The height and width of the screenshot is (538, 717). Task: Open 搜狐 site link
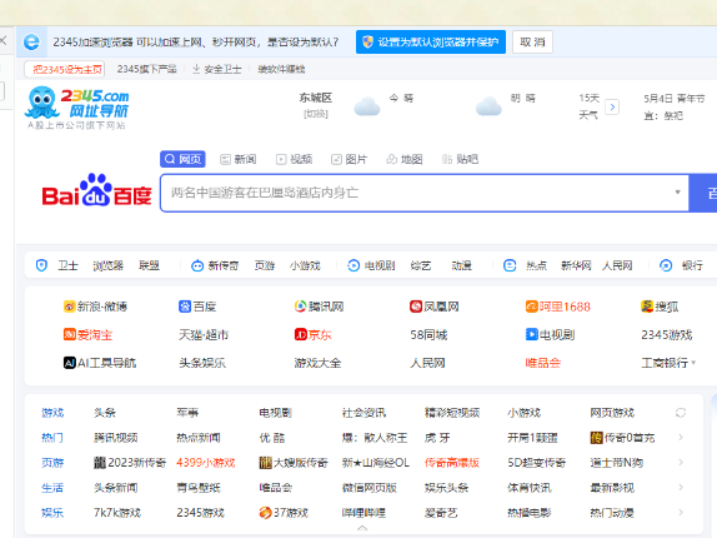pyautogui.click(x=659, y=306)
